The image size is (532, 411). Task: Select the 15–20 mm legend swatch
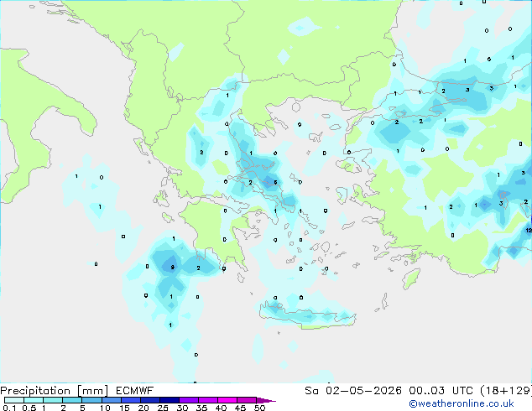click(131, 400)
